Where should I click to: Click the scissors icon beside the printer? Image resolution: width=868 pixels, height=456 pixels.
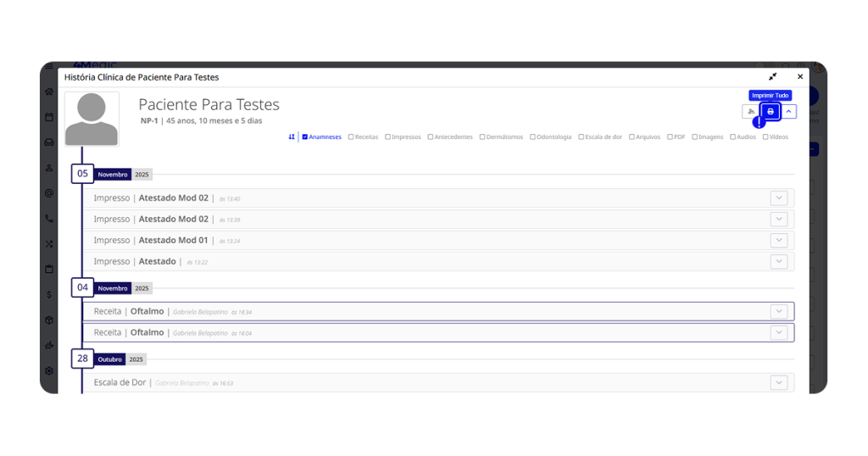(x=750, y=112)
